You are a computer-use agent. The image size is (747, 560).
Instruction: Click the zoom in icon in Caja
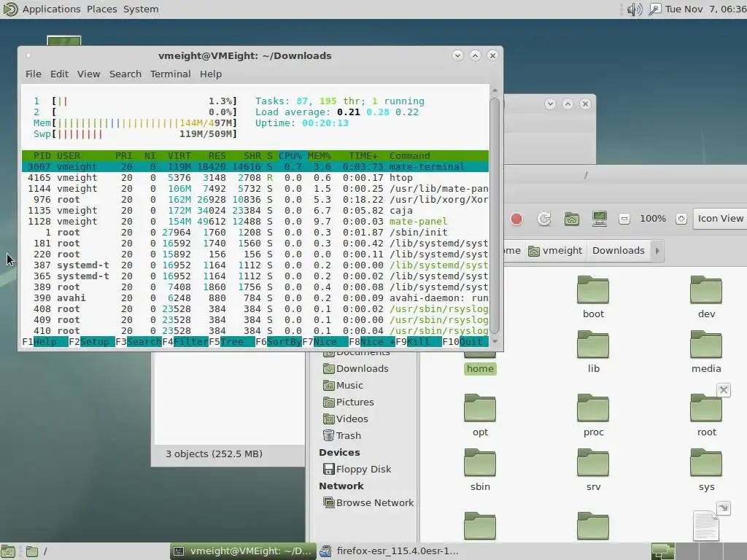681,219
